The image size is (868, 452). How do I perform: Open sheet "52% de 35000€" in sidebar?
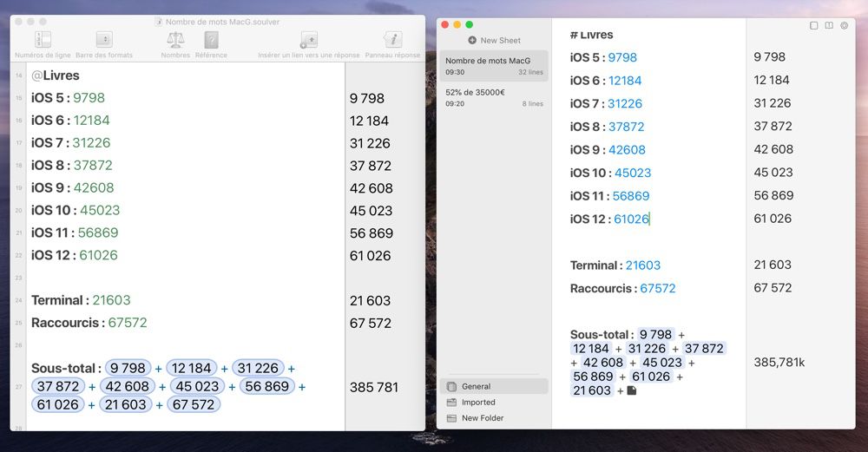click(494, 97)
